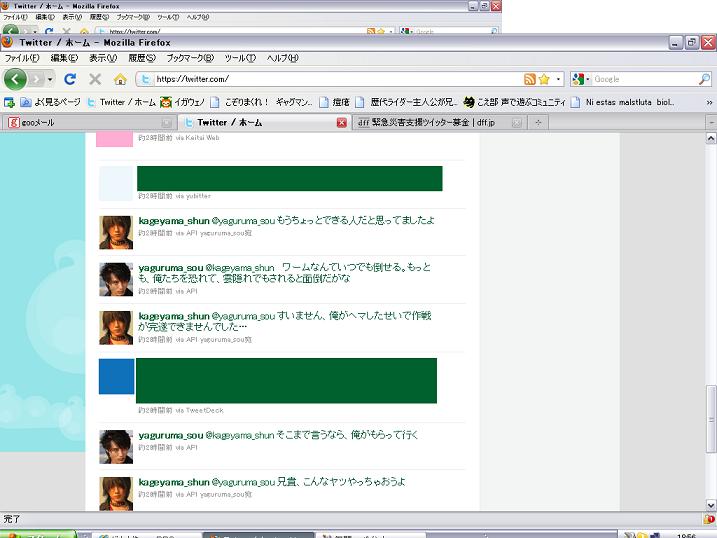Open the back/forward history dropdown arrow
The image size is (717, 538).
50,80
